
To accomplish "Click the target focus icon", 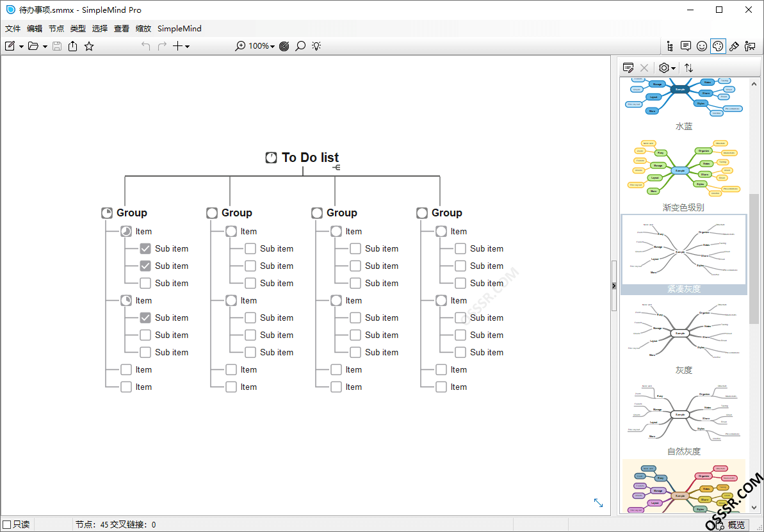I will point(284,46).
